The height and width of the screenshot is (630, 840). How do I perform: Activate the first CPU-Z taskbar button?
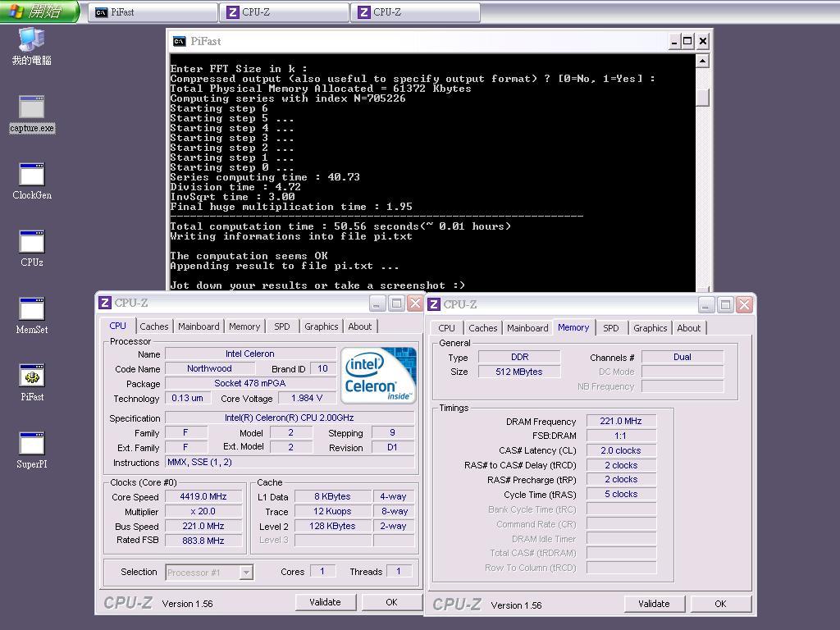tap(284, 12)
